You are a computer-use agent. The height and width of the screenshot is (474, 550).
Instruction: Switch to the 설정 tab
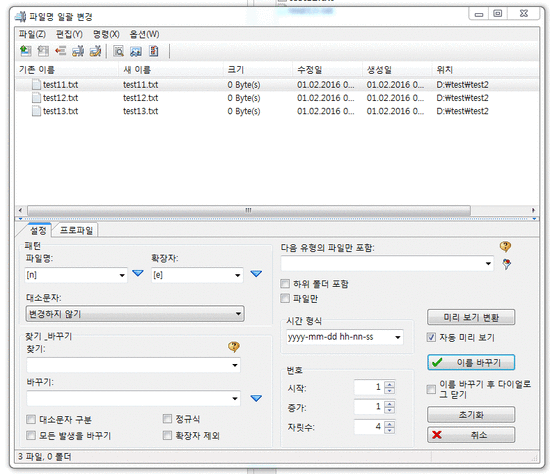click(38, 231)
